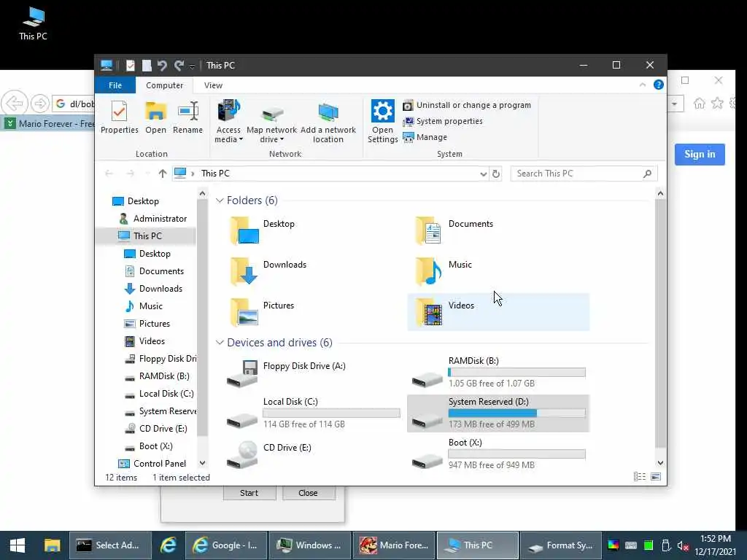The width and height of the screenshot is (747, 560).
Task: Switch to the Computer ribbon tab
Action: point(164,85)
